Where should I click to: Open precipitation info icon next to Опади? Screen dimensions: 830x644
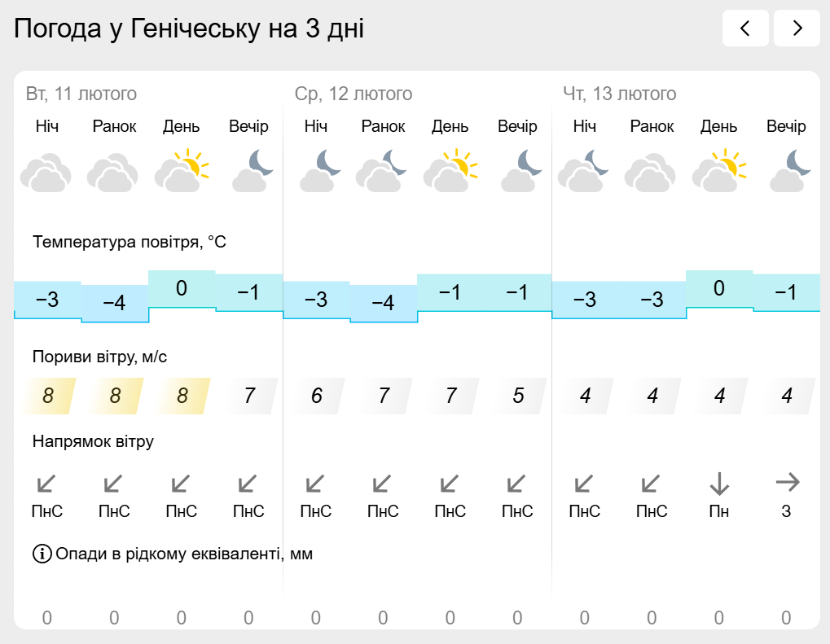point(42,554)
